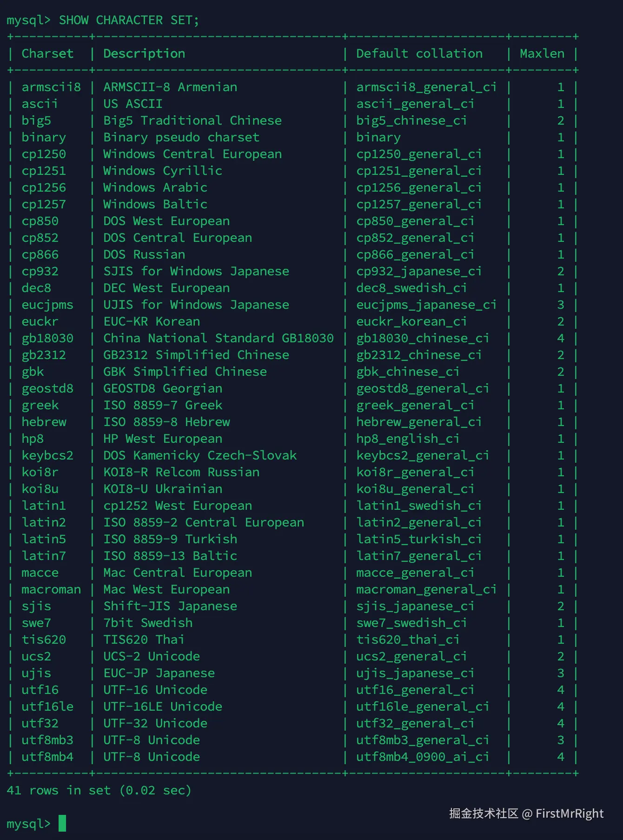Click China National Standard GB18030 description
The height and width of the screenshot is (840, 623).
point(219,339)
